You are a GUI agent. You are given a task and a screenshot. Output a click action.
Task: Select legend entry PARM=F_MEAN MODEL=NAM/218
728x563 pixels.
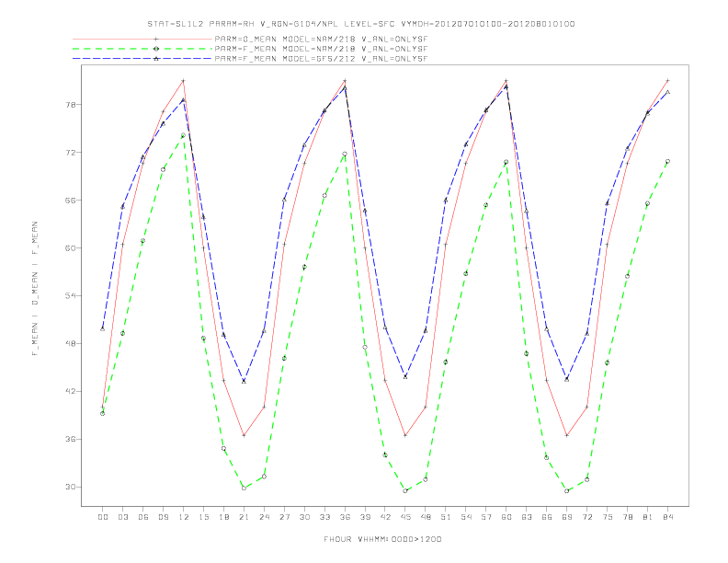[321, 49]
